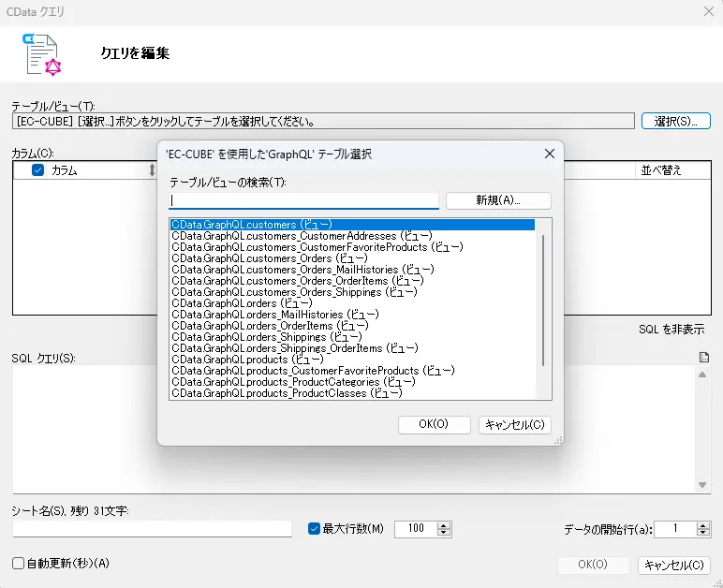
Task: Grab the dialog resize grip corner
Action: tap(558, 441)
